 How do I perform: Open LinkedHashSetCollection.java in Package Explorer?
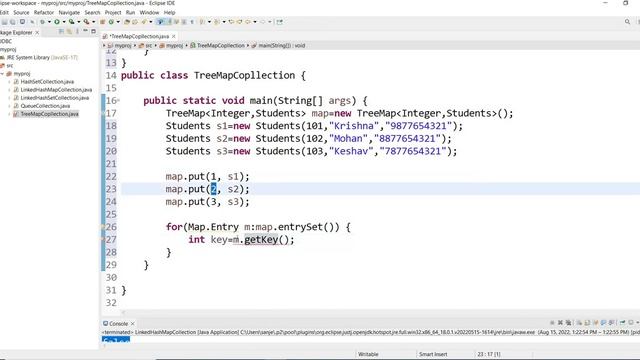(x=54, y=98)
